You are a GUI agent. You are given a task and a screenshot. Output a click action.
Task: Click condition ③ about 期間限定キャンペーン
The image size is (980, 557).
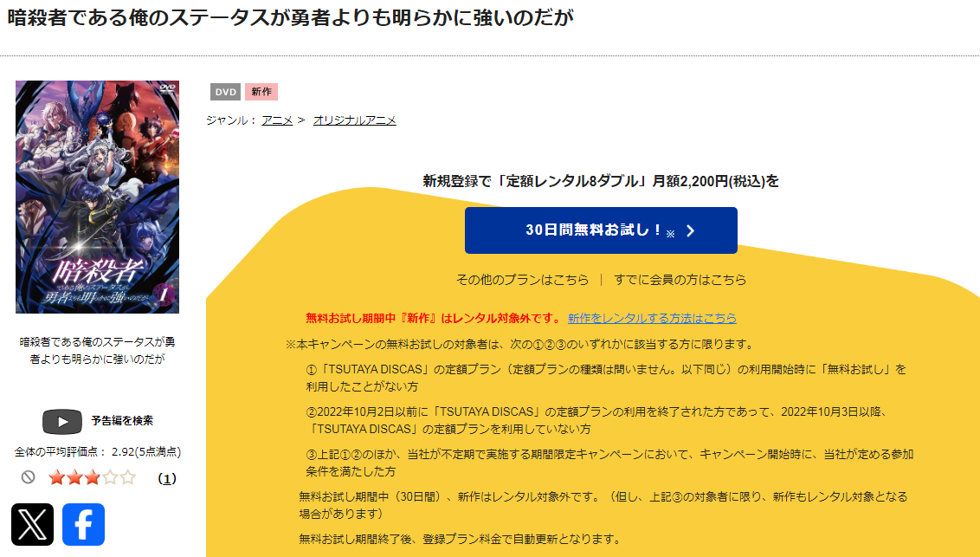[x=609, y=463]
